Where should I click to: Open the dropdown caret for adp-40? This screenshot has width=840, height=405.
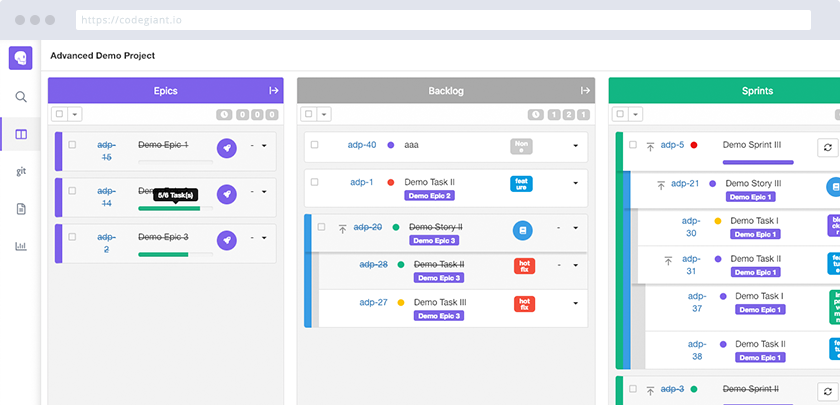pyautogui.click(x=575, y=146)
